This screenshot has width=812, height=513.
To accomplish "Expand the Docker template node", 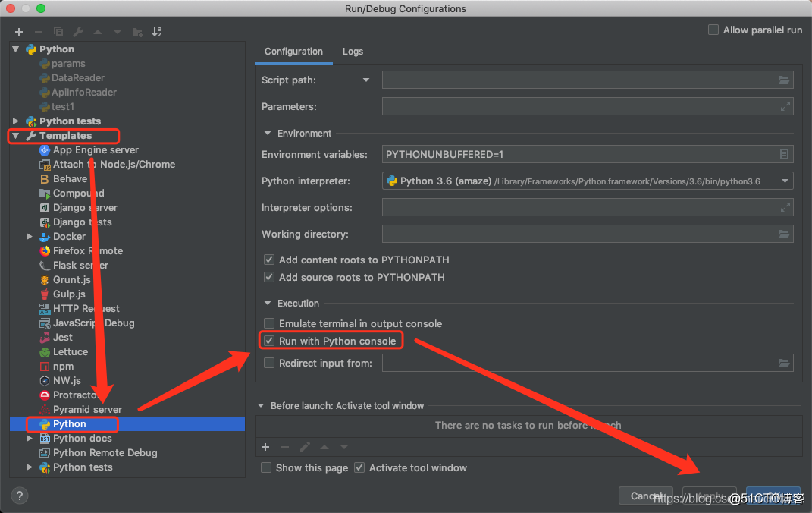I will [x=30, y=237].
